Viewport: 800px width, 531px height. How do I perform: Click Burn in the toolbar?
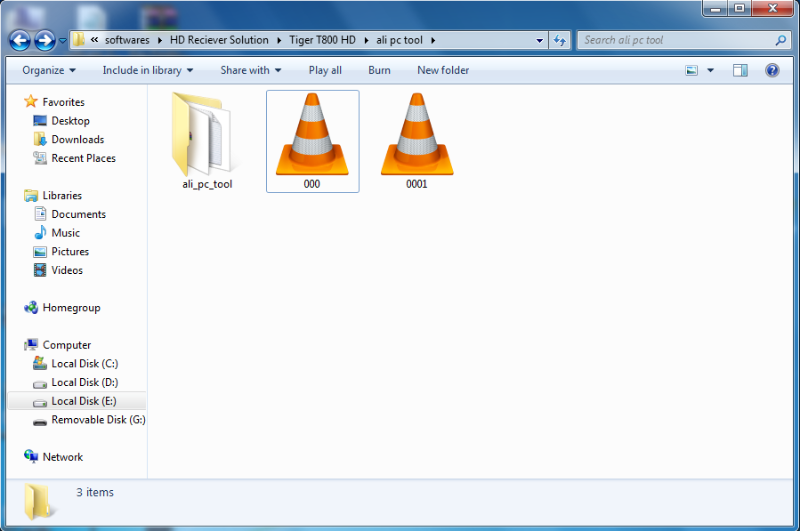pos(379,70)
